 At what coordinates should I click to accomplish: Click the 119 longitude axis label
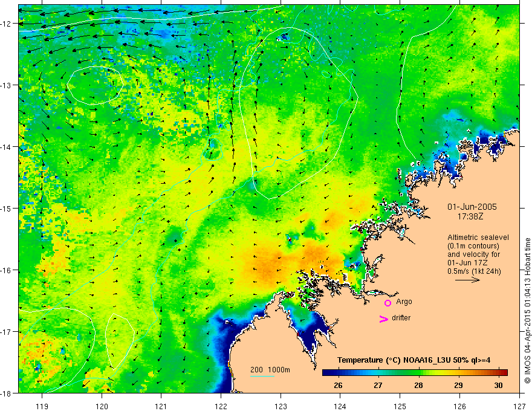tap(42, 406)
